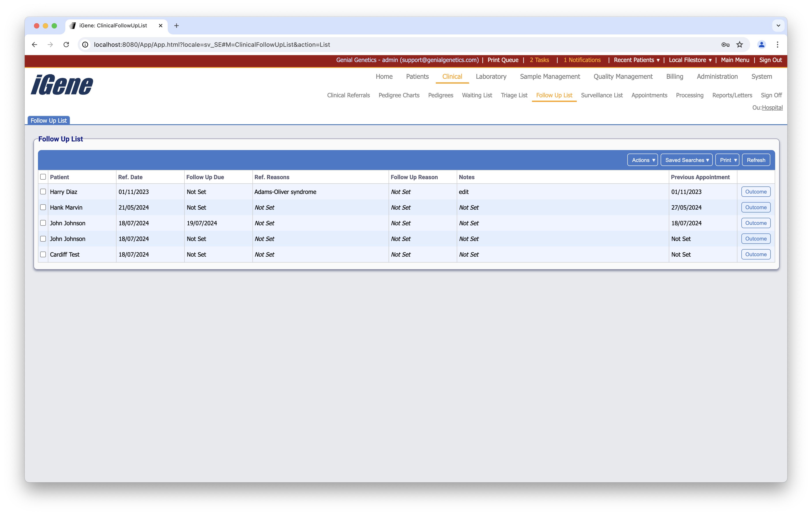
Task: Open the Chrome three-dot menu icon
Action: click(x=777, y=45)
